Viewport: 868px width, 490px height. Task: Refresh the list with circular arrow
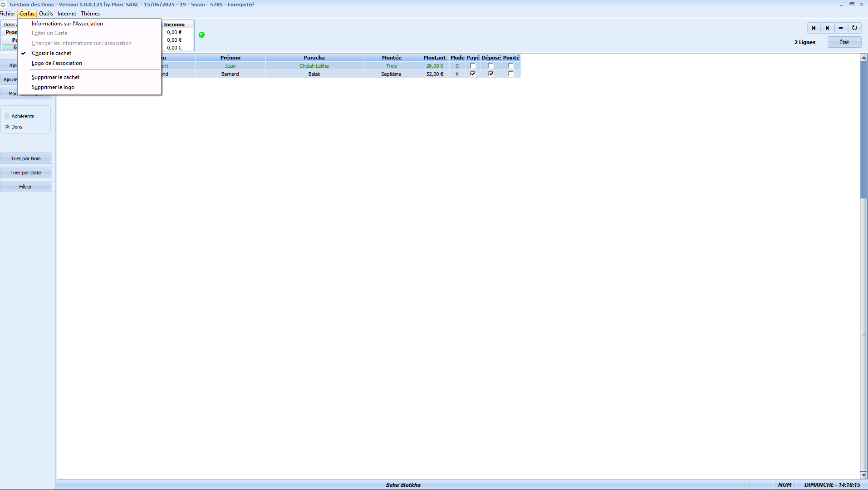pyautogui.click(x=854, y=28)
